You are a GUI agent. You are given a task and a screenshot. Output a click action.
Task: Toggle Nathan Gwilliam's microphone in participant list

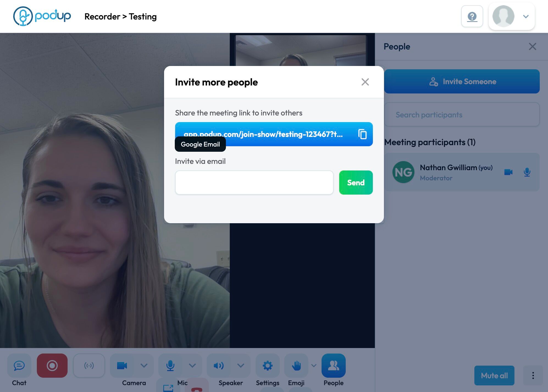click(x=527, y=172)
